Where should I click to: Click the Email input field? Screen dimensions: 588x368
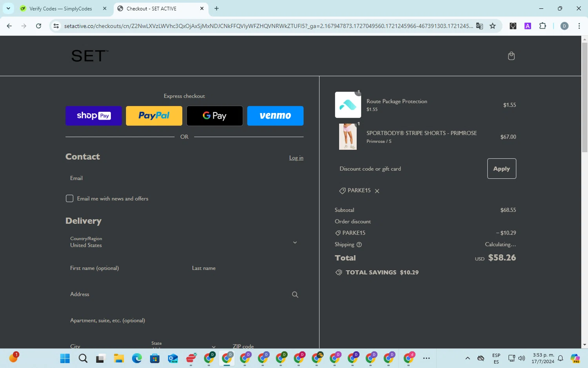coord(184,178)
